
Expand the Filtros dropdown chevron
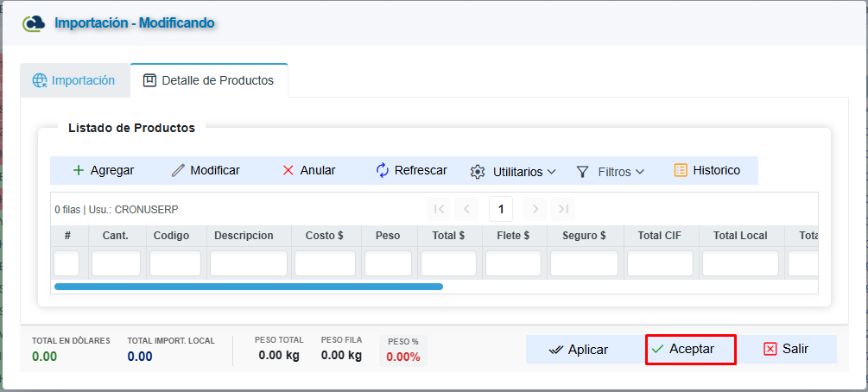[640, 172]
